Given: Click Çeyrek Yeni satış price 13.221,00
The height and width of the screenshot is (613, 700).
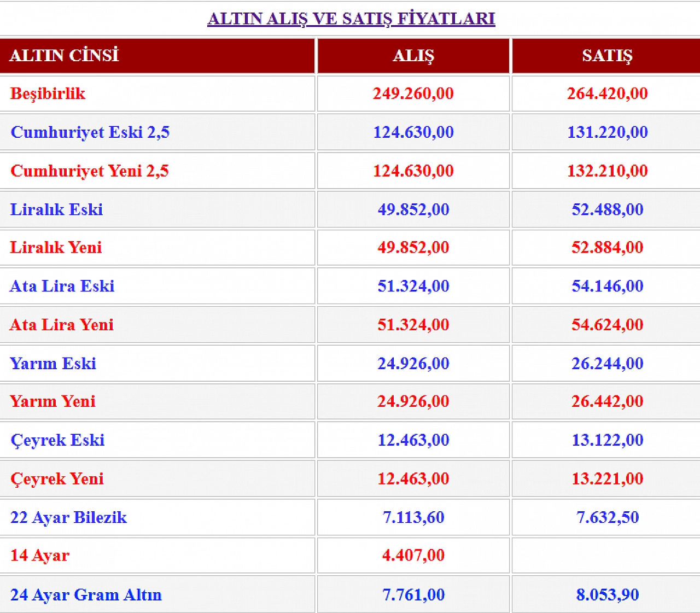Looking at the screenshot, I should pyautogui.click(x=607, y=479).
